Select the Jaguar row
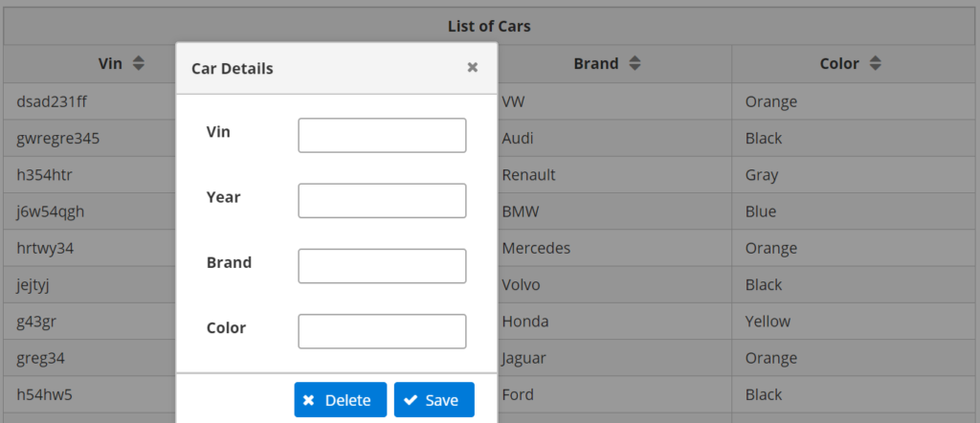Viewport: 980px width, 423px height. coord(490,358)
